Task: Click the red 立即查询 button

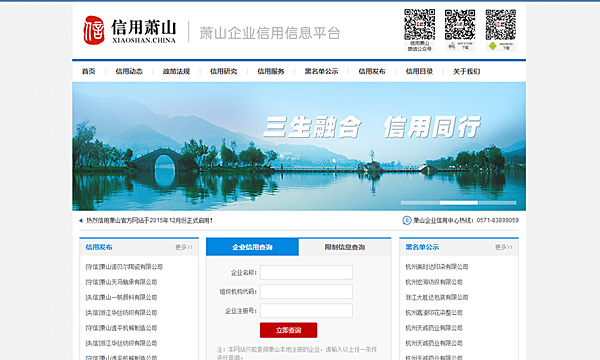Action: tap(289, 330)
